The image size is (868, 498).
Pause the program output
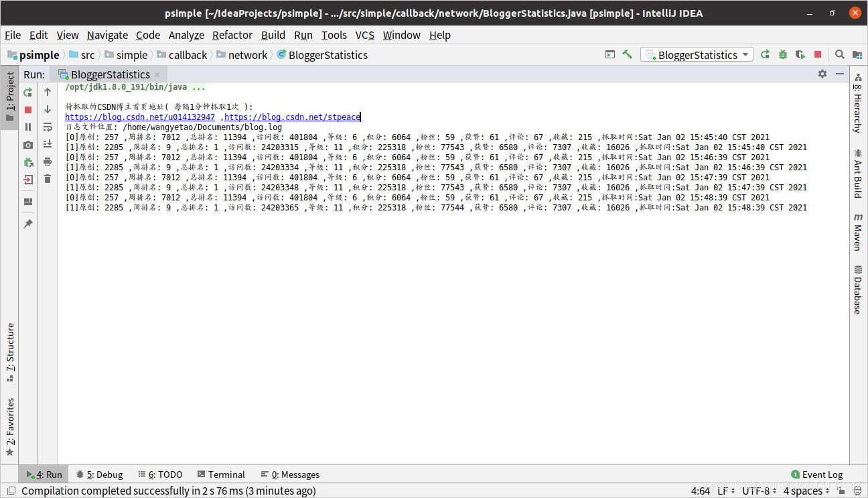coord(28,127)
